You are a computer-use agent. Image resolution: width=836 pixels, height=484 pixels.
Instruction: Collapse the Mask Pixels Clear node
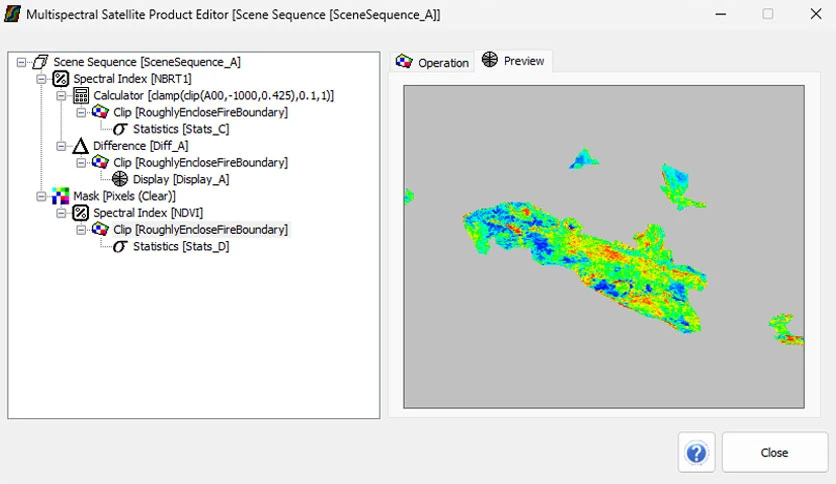[41, 196]
